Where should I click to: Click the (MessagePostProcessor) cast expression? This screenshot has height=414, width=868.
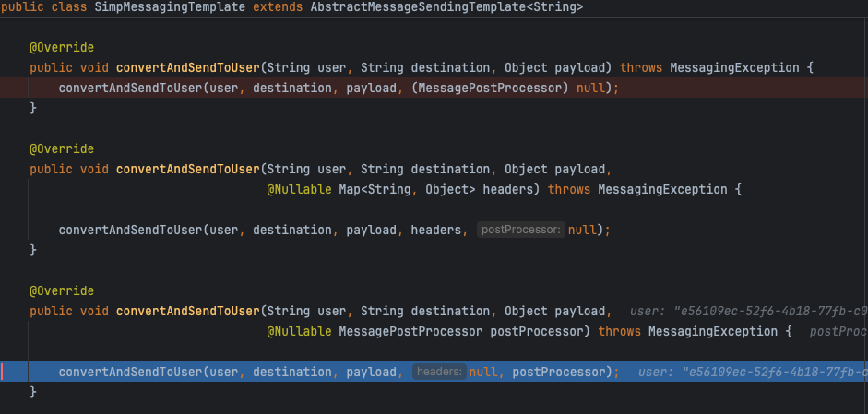pos(491,88)
